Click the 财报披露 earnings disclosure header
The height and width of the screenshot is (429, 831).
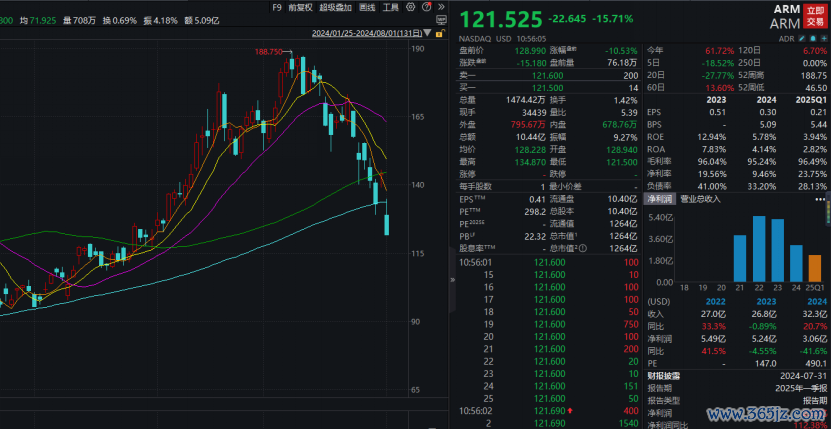[664, 376]
